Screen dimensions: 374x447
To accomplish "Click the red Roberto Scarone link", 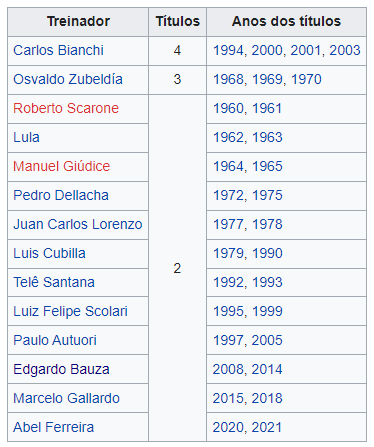I will 66,108.
